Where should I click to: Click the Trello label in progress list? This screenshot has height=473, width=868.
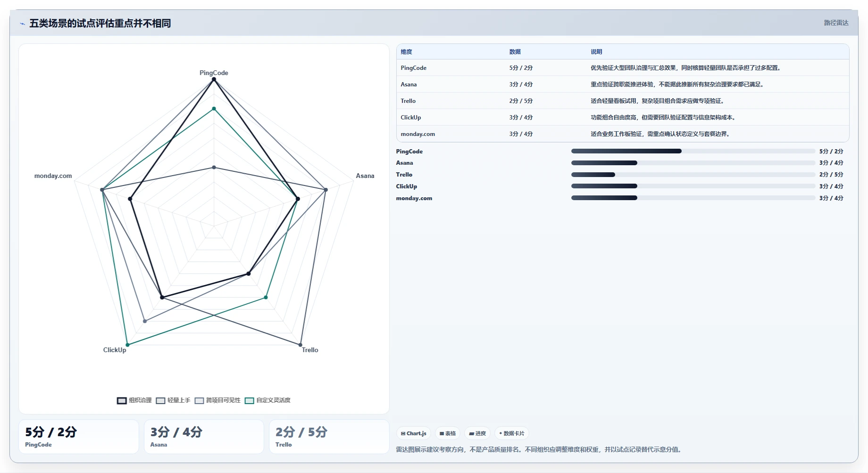[x=404, y=175]
